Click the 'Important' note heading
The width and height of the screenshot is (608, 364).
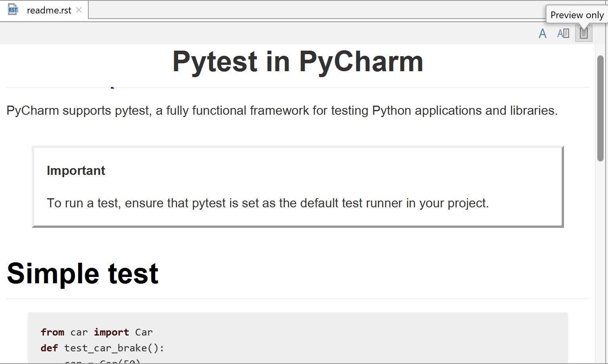pos(76,171)
